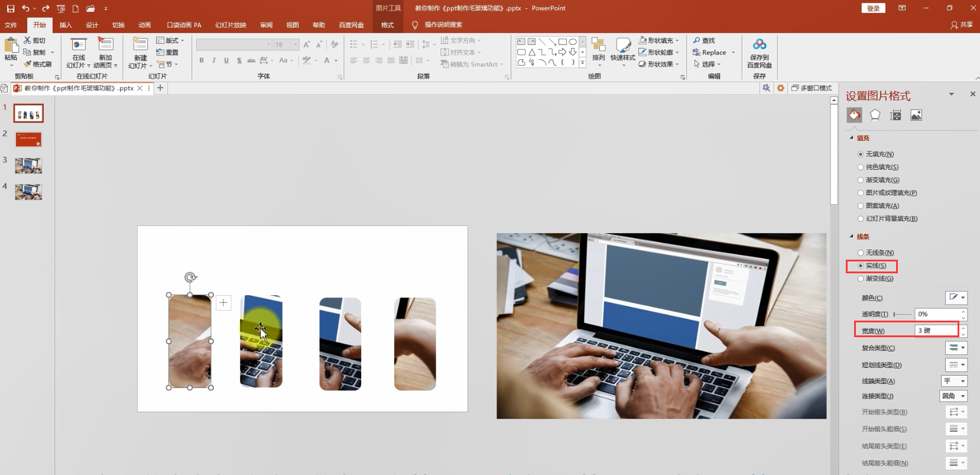Select slide 2 red thumbnail
Viewport: 980px width, 475px height.
(x=28, y=140)
